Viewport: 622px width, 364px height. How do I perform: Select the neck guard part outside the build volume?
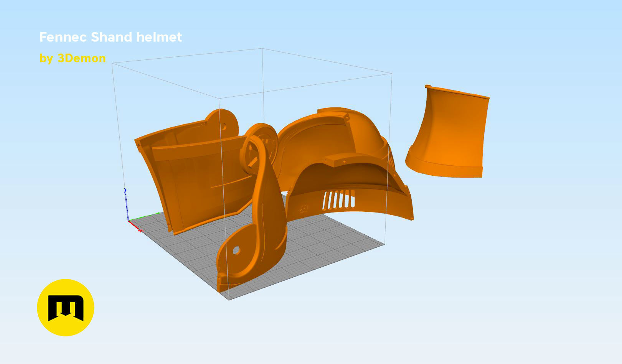pyautogui.click(x=447, y=132)
